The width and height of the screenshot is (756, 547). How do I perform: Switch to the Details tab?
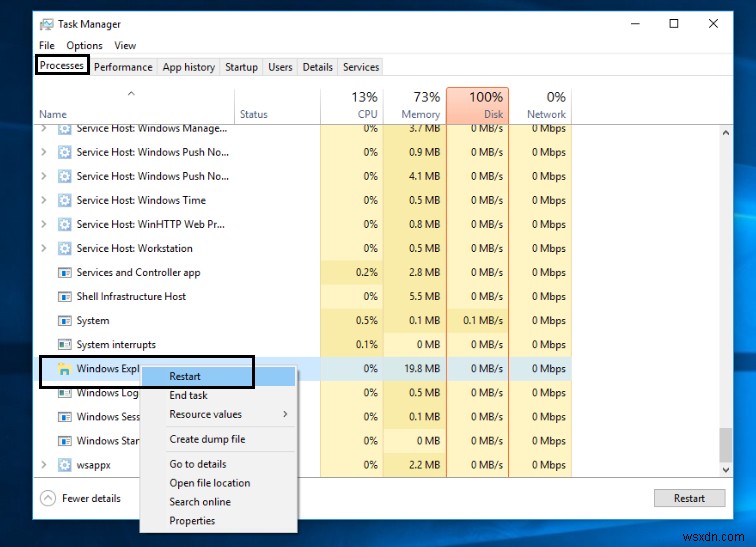pyautogui.click(x=317, y=67)
